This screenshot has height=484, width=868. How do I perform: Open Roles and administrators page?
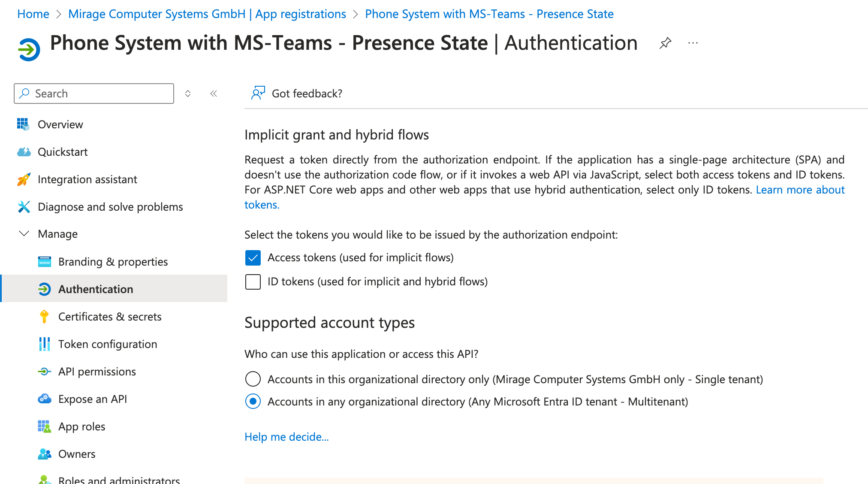click(119, 480)
